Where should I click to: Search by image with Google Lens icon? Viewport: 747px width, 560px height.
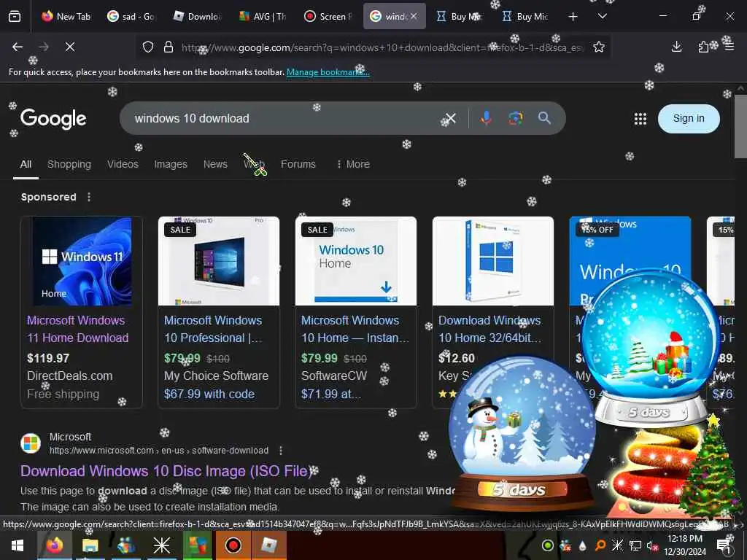click(x=515, y=118)
